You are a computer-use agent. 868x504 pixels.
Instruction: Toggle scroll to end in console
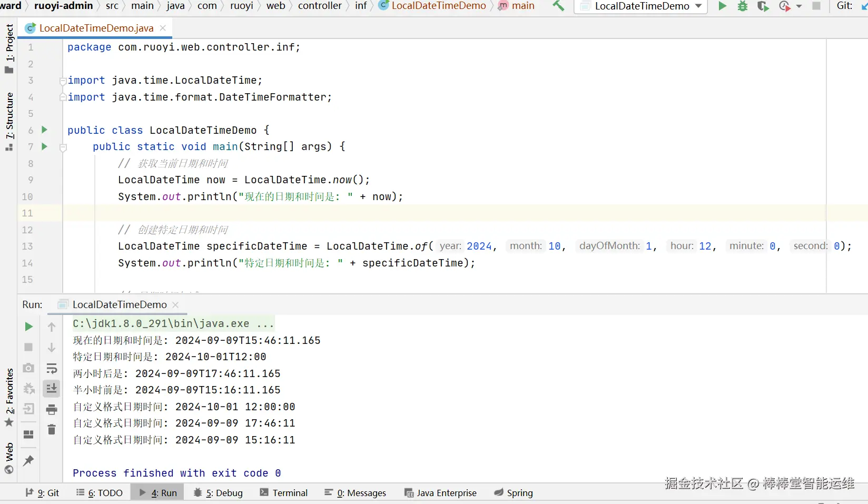click(x=52, y=389)
